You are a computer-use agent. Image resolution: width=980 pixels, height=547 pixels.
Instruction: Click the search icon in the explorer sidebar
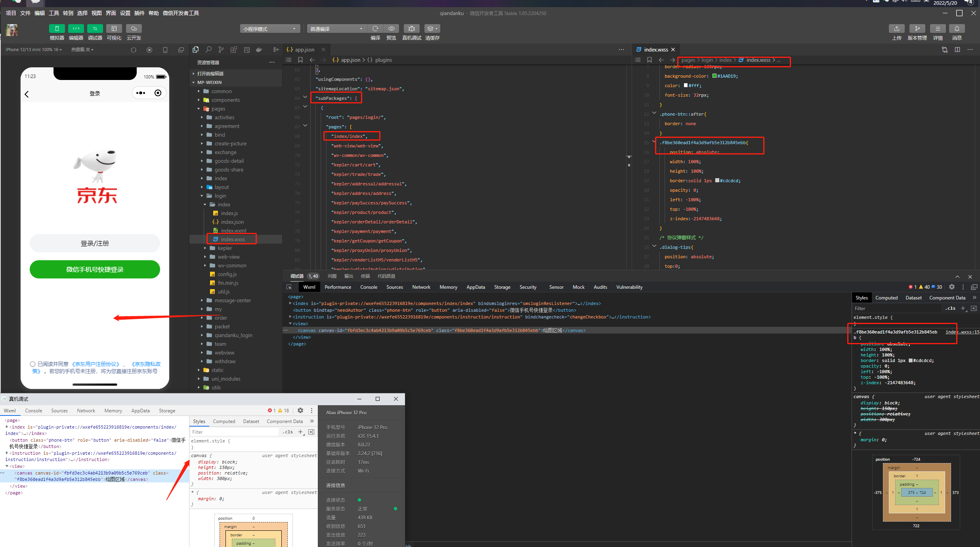[x=208, y=50]
